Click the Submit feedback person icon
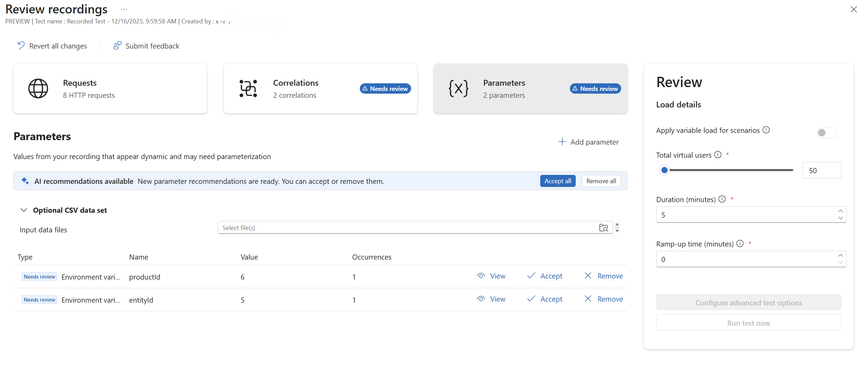The height and width of the screenshot is (377, 868). 117,45
